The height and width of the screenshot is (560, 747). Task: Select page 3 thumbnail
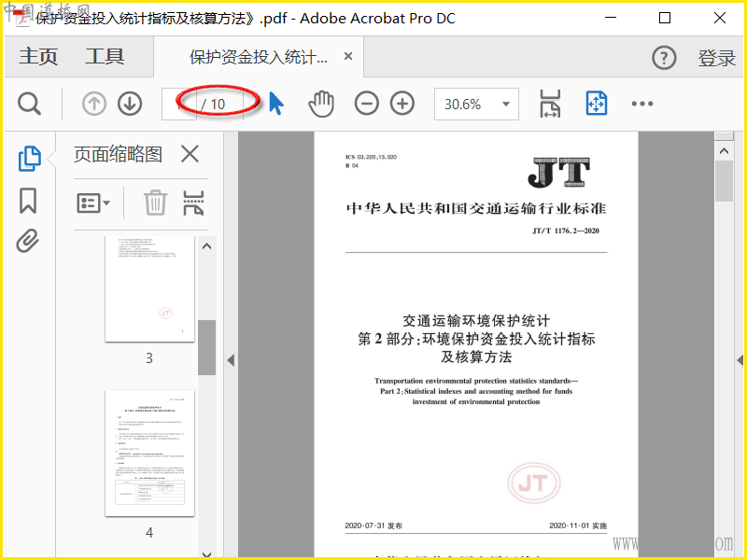pyautogui.click(x=149, y=288)
